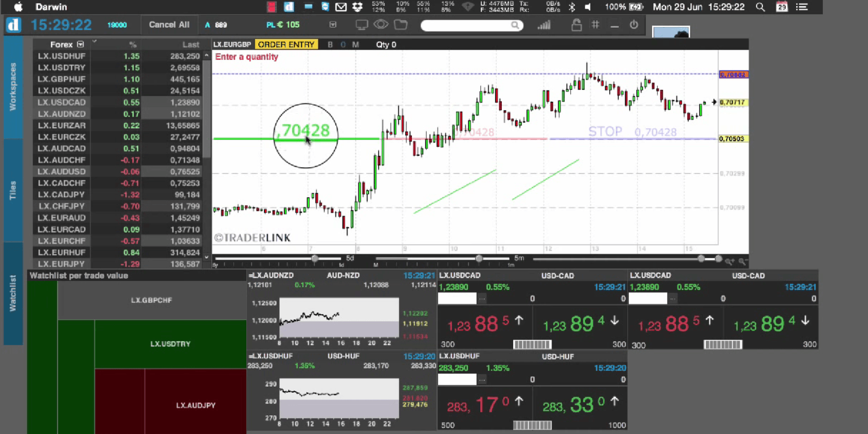Switch to the Tiles side tab
Screen dimensions: 868x434
click(x=13, y=190)
